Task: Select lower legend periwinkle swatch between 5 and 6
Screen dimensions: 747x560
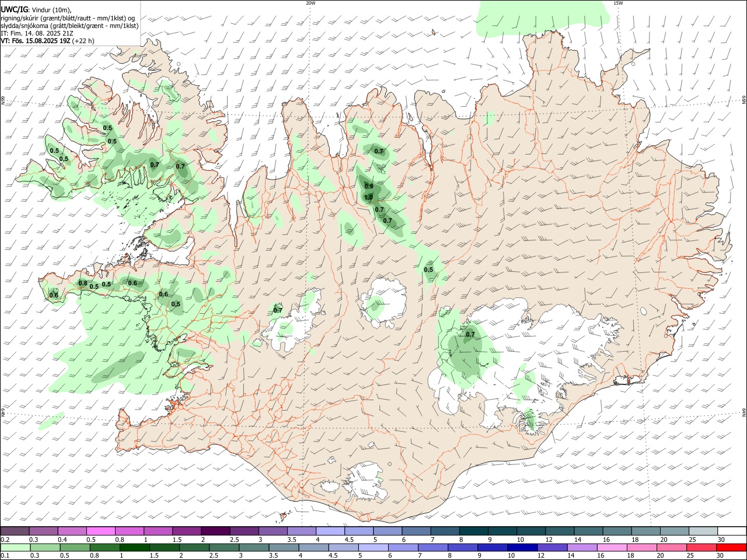Action: click(373, 547)
